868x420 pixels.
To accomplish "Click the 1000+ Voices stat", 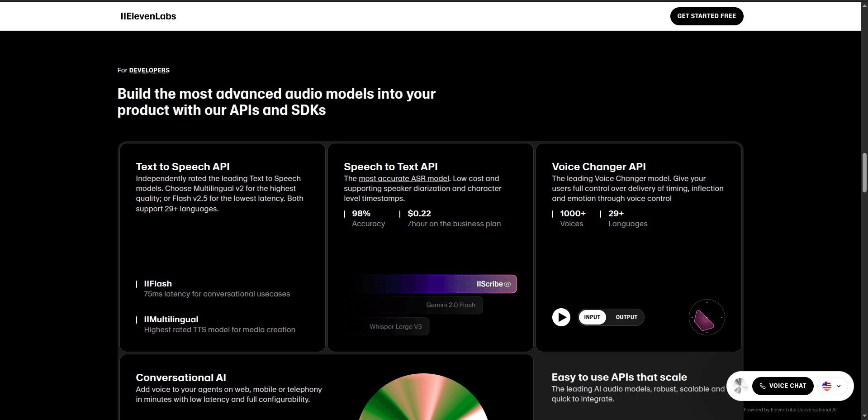I will 569,218.
